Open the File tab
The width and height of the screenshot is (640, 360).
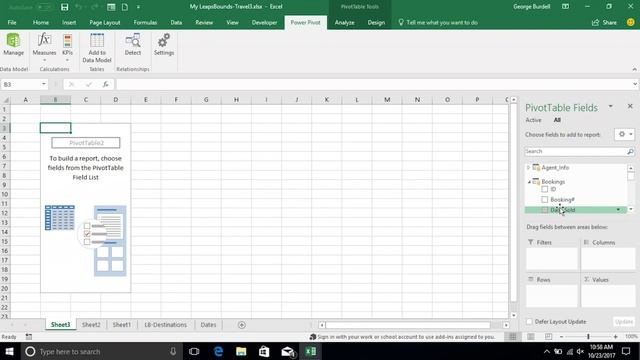(12, 22)
